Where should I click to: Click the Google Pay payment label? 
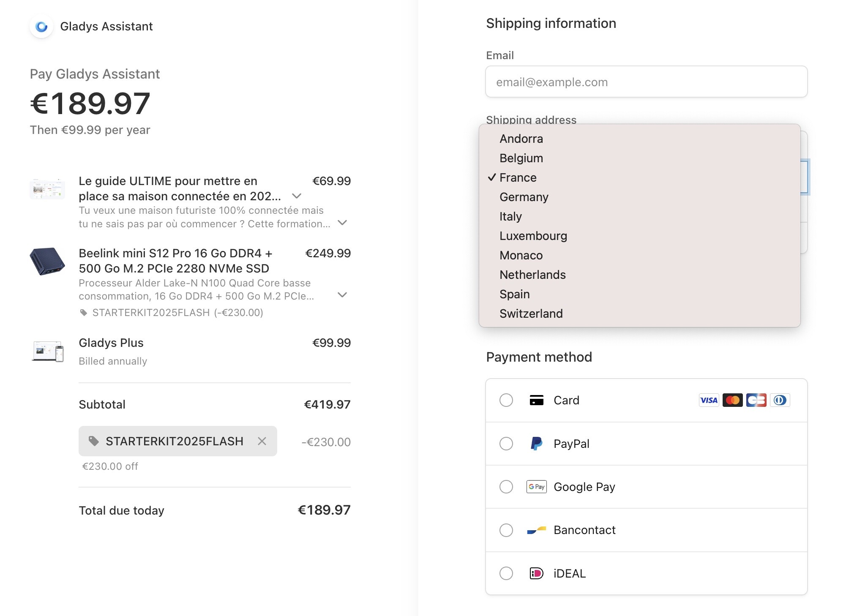584,487
